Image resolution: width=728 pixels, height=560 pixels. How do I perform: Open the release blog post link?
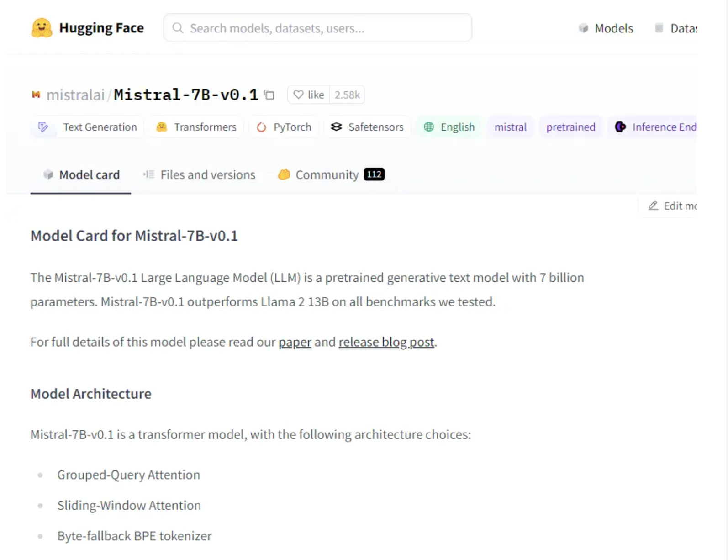click(386, 342)
